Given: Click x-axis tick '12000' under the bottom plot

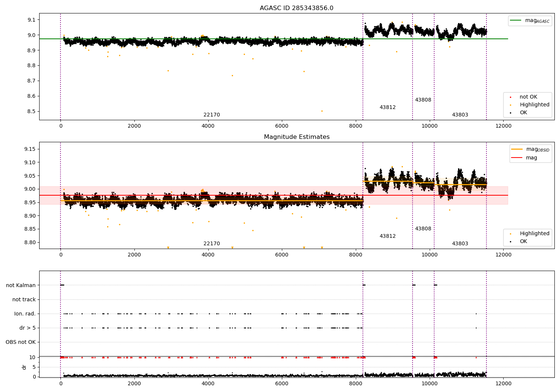Looking at the screenshot, I should [503, 383].
